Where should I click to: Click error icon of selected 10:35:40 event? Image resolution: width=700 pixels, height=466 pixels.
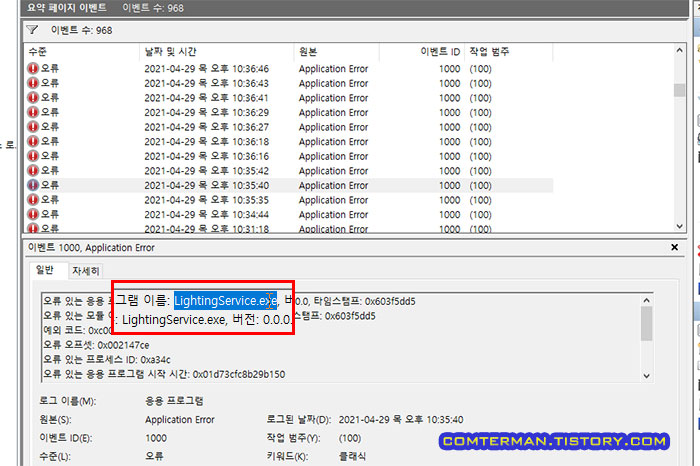33,185
